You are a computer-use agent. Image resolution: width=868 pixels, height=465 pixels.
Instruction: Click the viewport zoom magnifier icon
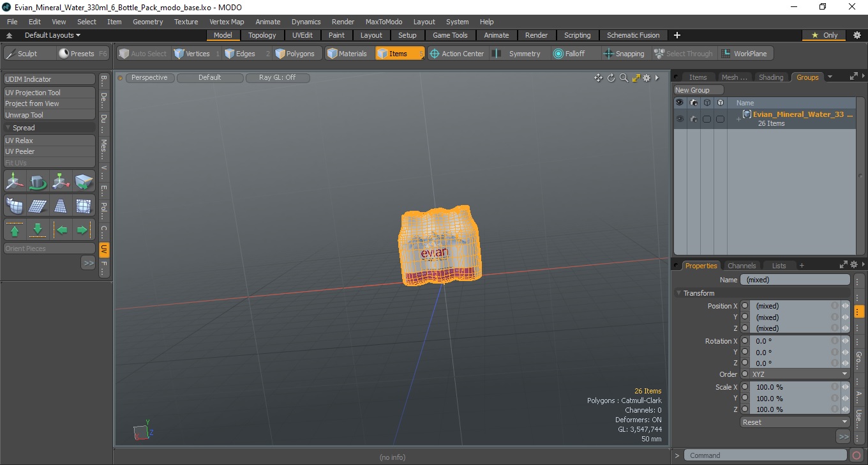(624, 78)
